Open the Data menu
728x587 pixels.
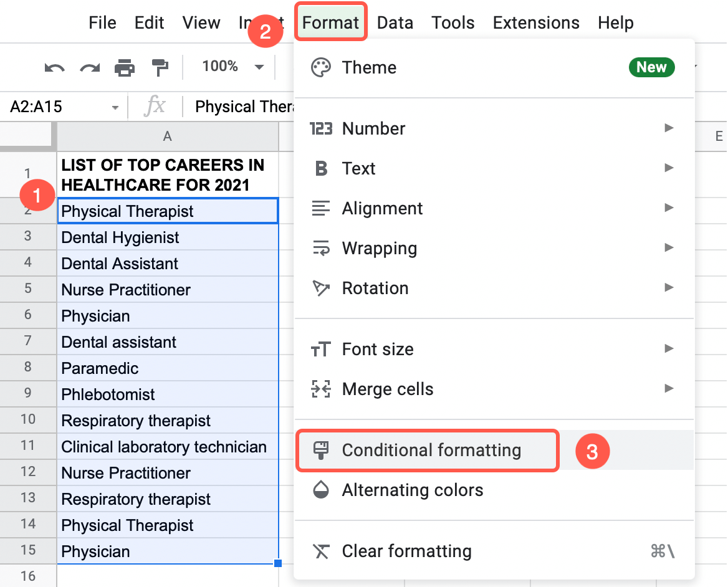(x=395, y=22)
